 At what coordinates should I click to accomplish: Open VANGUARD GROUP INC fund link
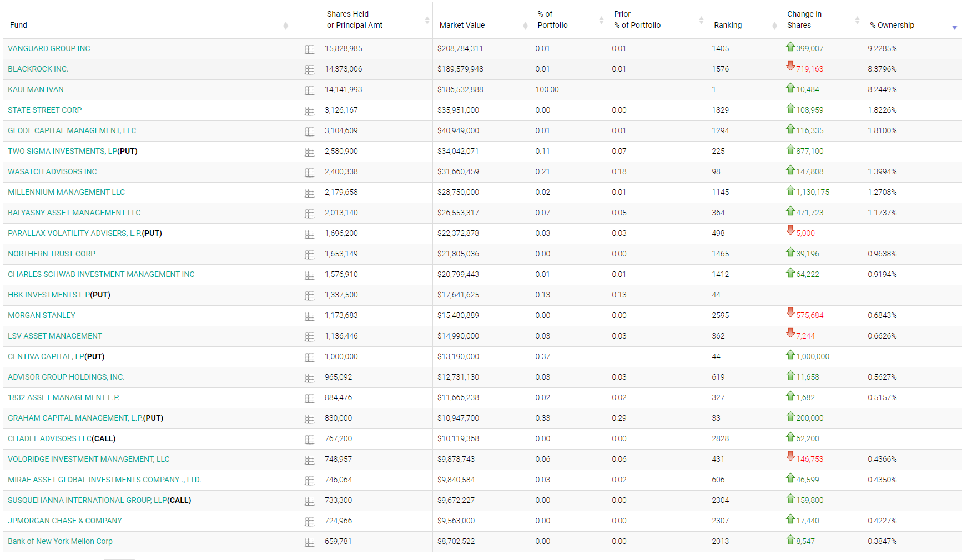coord(49,48)
